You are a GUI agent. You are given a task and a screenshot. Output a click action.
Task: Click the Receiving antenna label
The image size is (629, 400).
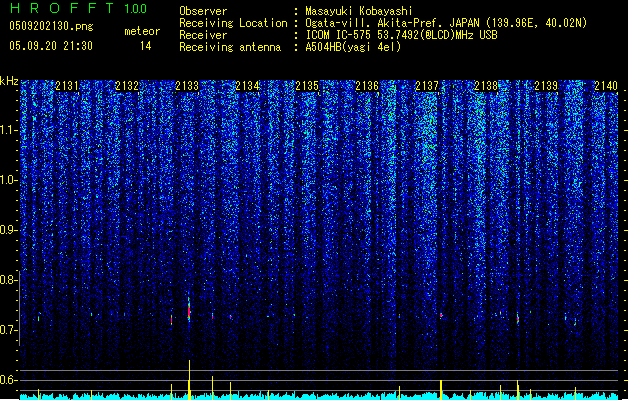230,47
